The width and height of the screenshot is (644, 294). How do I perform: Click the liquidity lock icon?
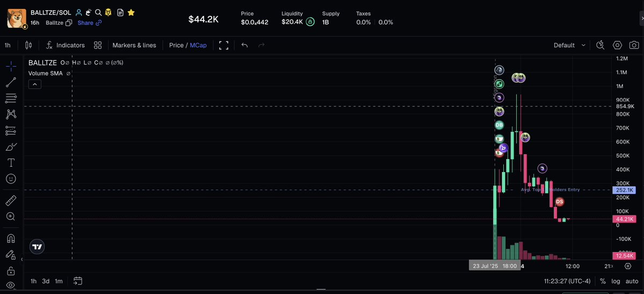click(310, 22)
